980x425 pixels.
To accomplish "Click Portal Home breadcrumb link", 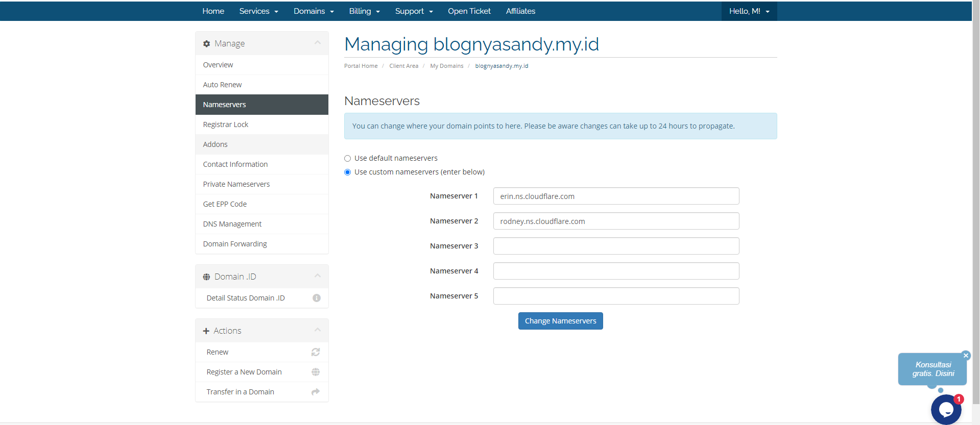I will tap(361, 66).
